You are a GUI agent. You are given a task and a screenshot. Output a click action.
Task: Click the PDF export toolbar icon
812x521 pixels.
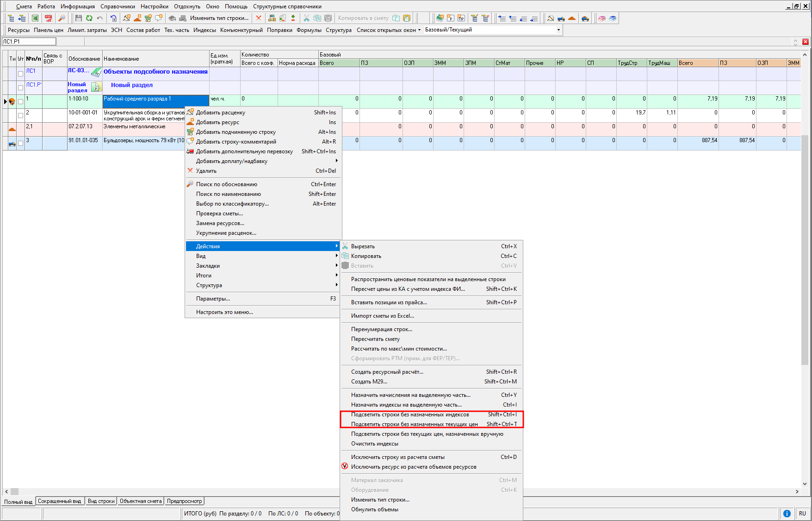[x=49, y=18]
